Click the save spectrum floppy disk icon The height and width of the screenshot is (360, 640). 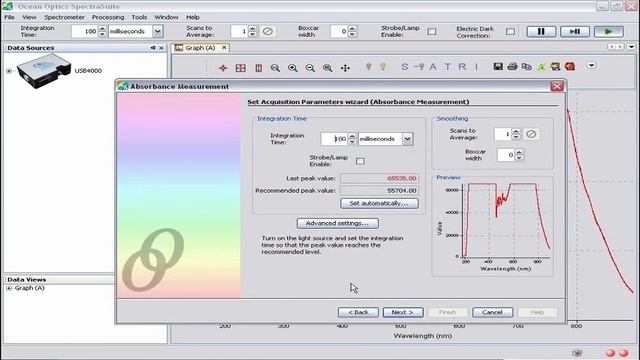pos(498,66)
